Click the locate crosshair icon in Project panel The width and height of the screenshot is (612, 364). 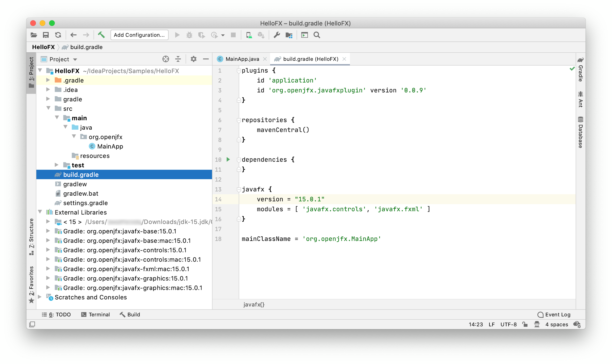point(166,59)
